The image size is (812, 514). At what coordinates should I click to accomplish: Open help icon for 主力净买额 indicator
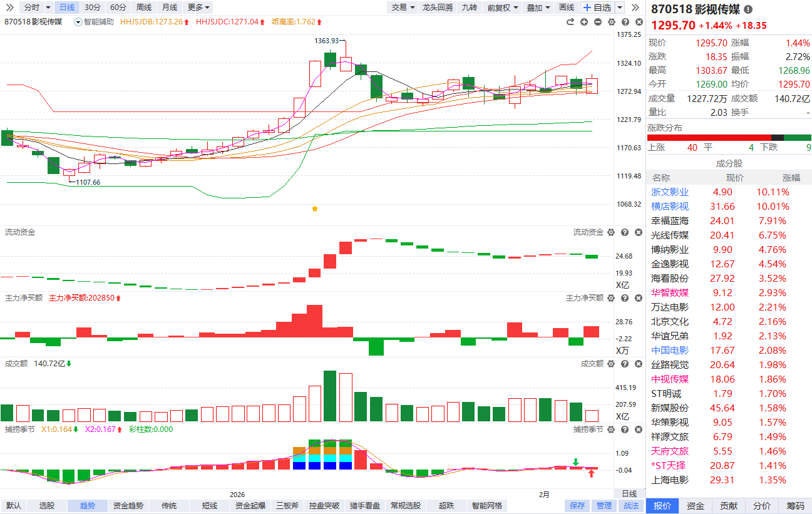624,298
